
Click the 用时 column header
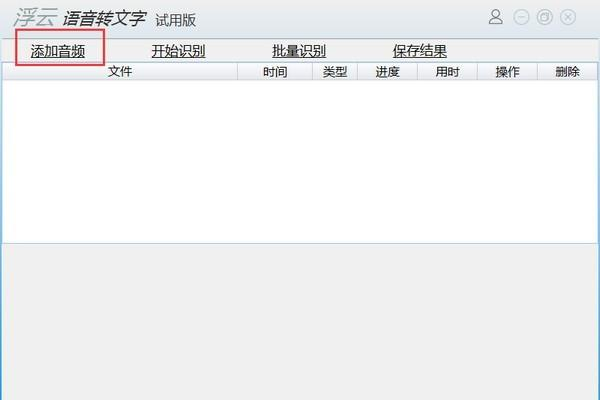pyautogui.click(x=447, y=72)
